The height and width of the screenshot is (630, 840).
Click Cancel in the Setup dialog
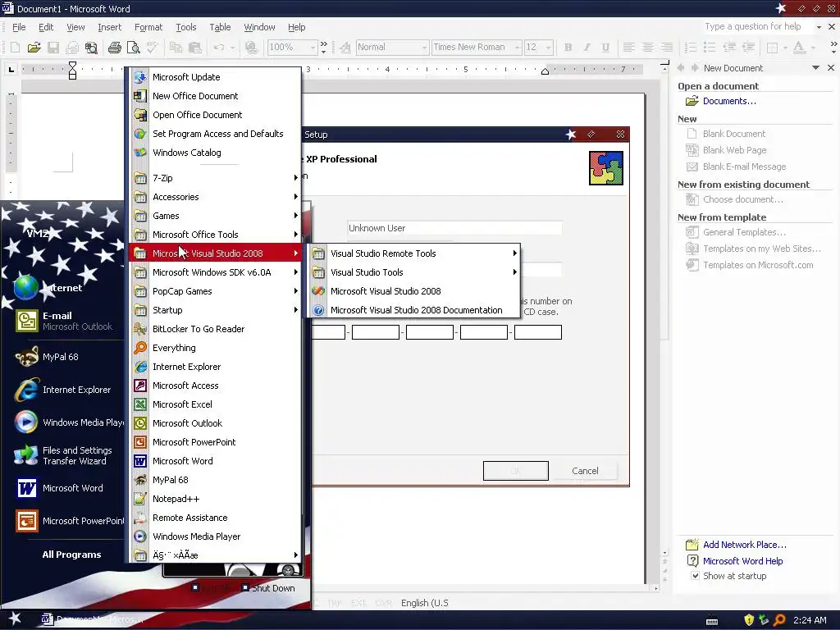585,471
